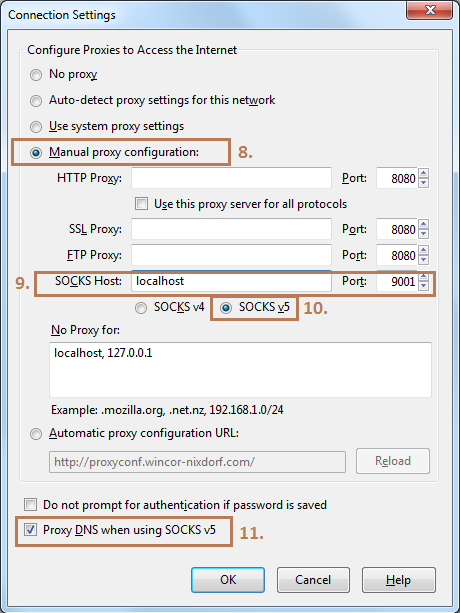Click the Cancel button
460x613 pixels.
coord(313,580)
